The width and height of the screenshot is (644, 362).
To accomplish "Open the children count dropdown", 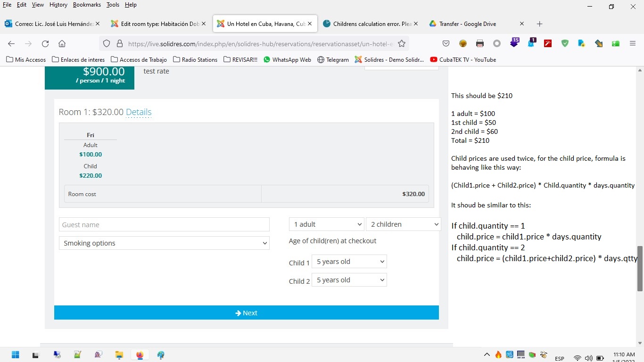I will tap(404, 224).
